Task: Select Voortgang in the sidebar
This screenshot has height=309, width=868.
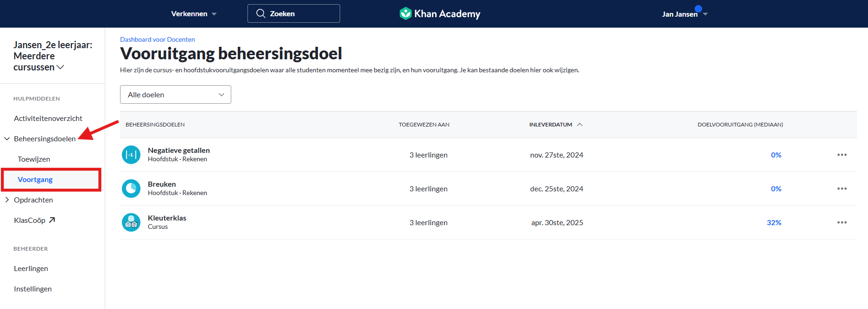Action: click(x=35, y=179)
